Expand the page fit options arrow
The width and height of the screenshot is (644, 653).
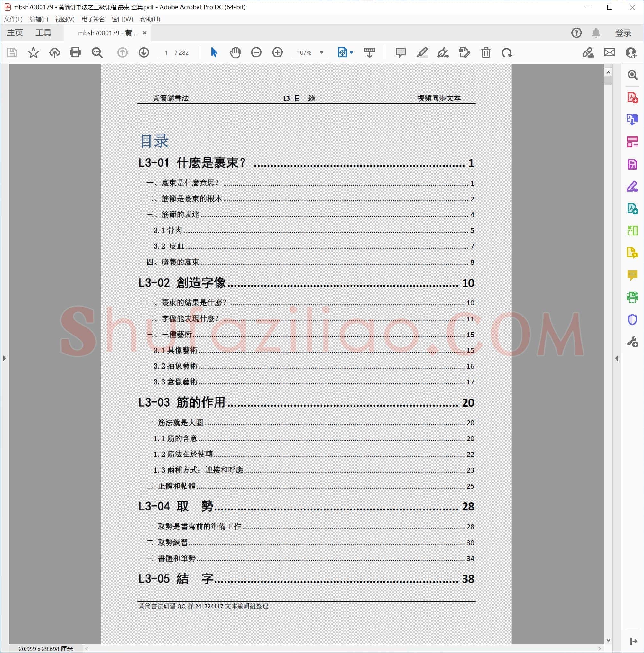pyautogui.click(x=351, y=53)
